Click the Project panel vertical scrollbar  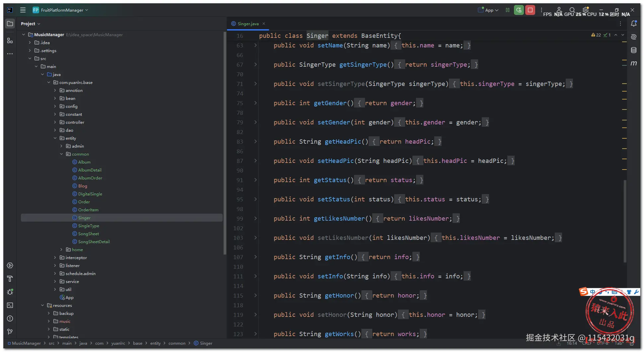pyautogui.click(x=225, y=143)
